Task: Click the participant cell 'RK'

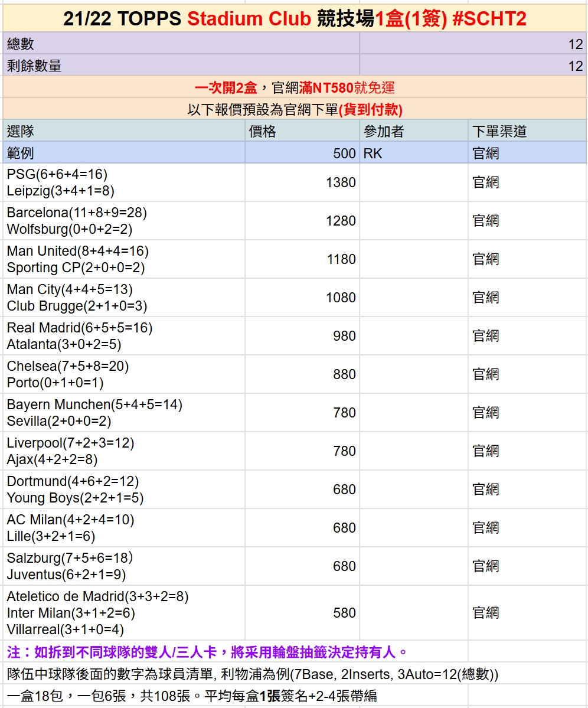Action: 414,152
